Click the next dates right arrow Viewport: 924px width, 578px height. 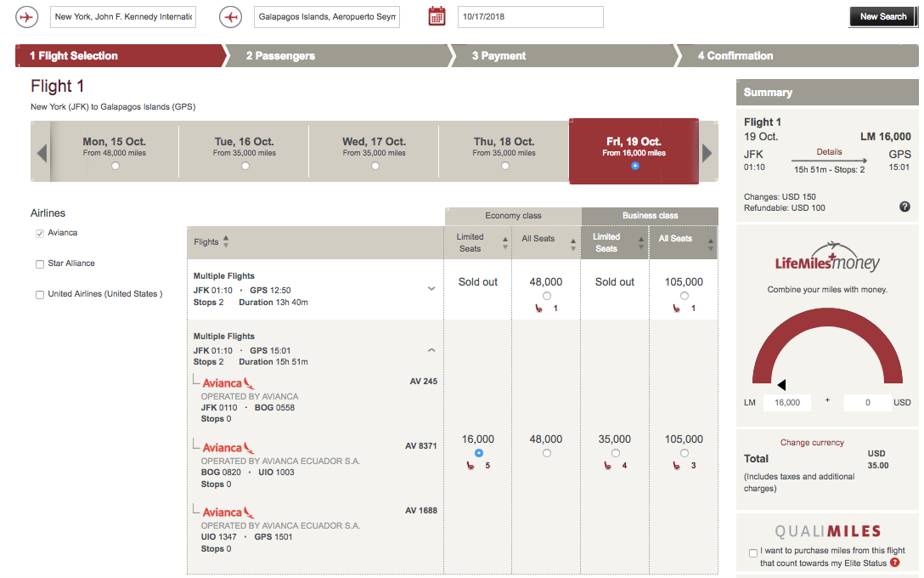click(707, 153)
